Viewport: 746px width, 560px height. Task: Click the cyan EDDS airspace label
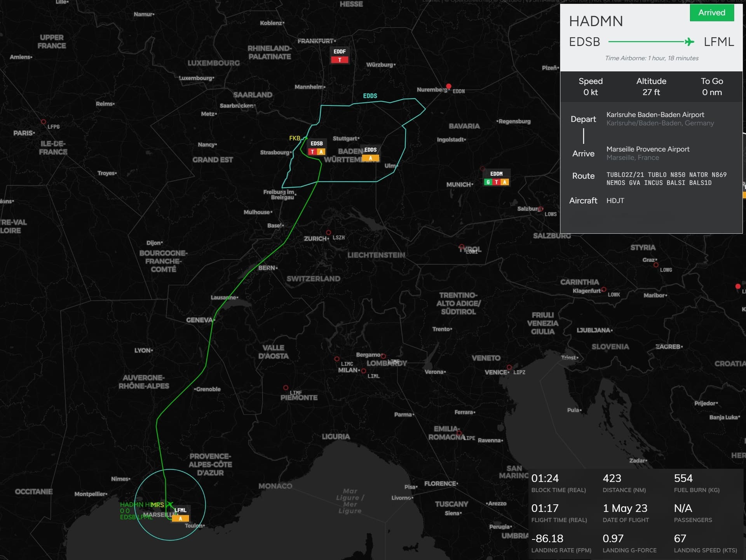pos(370,96)
